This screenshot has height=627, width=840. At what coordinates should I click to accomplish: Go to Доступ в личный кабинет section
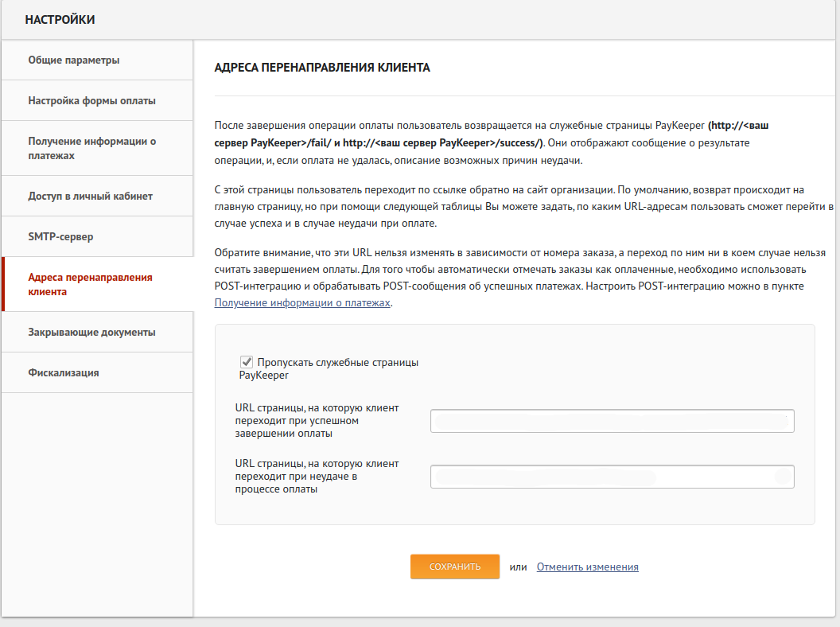(90, 196)
